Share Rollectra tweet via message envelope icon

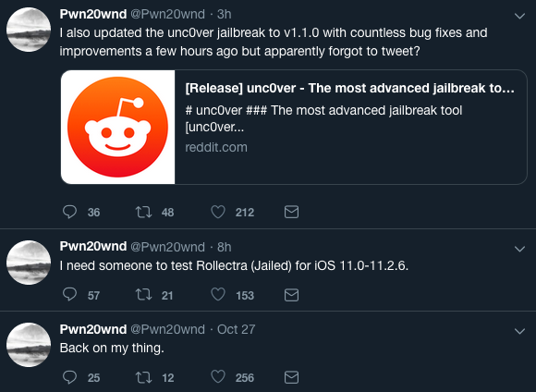tap(291, 295)
